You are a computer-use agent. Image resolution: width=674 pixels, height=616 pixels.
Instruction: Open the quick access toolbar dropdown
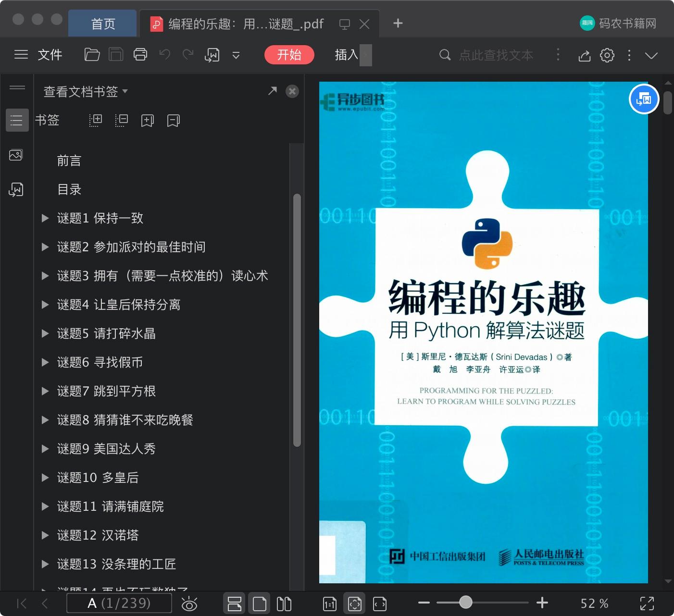click(236, 55)
